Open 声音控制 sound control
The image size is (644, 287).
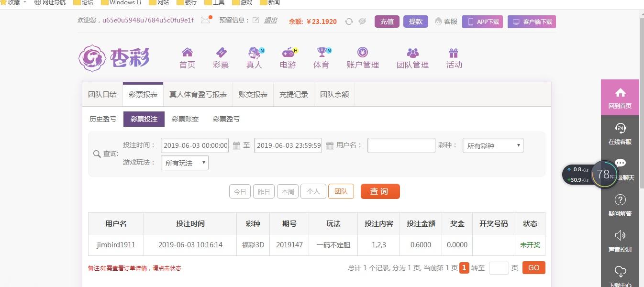tap(620, 241)
